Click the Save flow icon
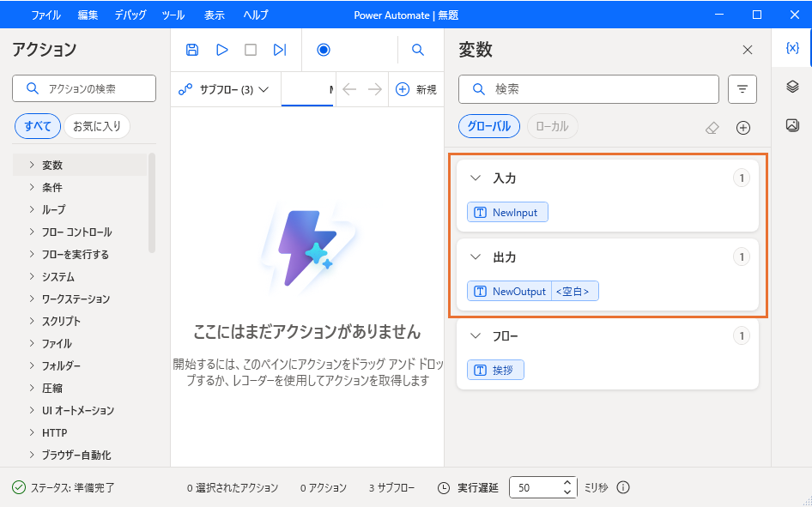Viewport: 812px width, 507px height. click(x=192, y=50)
